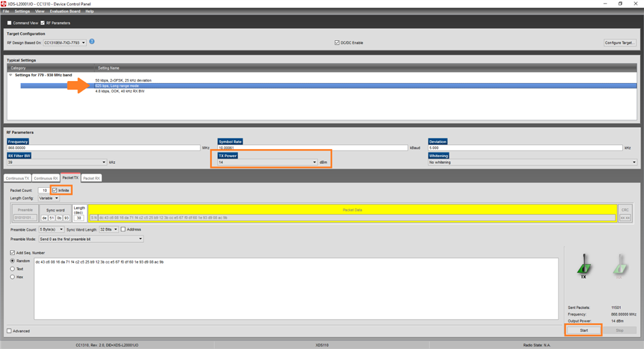Screen dimensions: 644x349
Task: Click the XDS110 status bar entry
Action: tap(322, 346)
